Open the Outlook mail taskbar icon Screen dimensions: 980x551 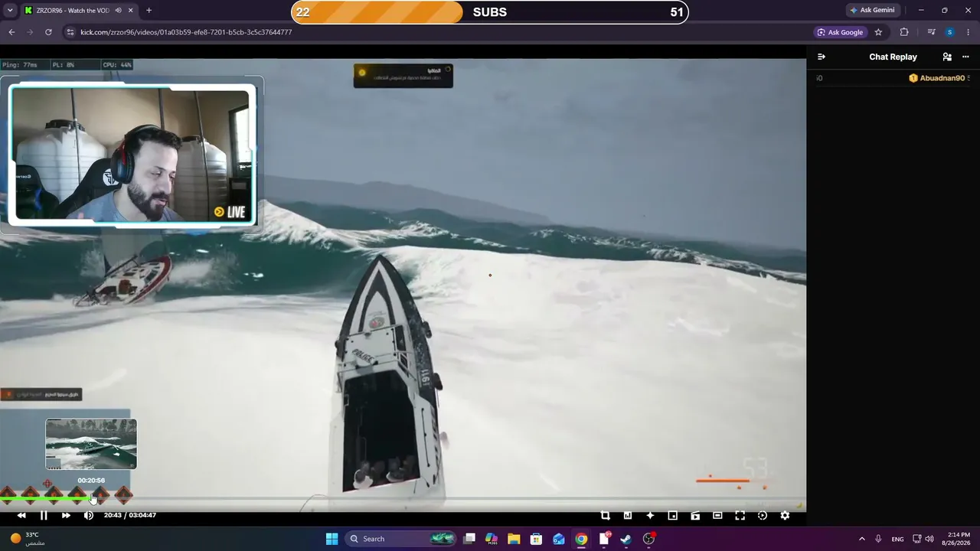(x=559, y=539)
